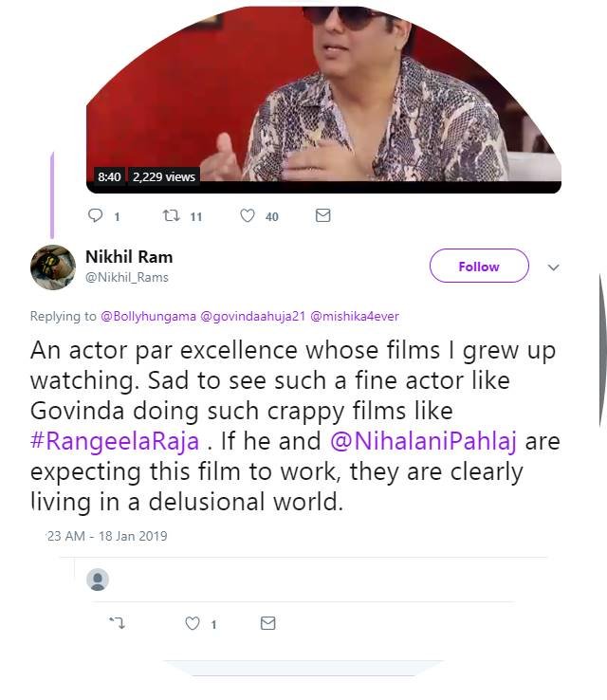Like the video tweet with 40 likes
Viewport: 607px width, 700px height.
tap(248, 216)
